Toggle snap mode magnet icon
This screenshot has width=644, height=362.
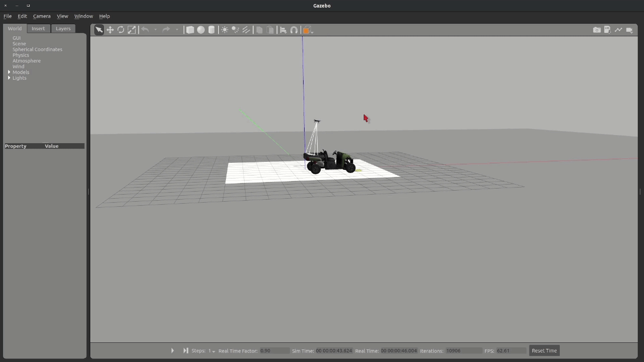(x=294, y=30)
